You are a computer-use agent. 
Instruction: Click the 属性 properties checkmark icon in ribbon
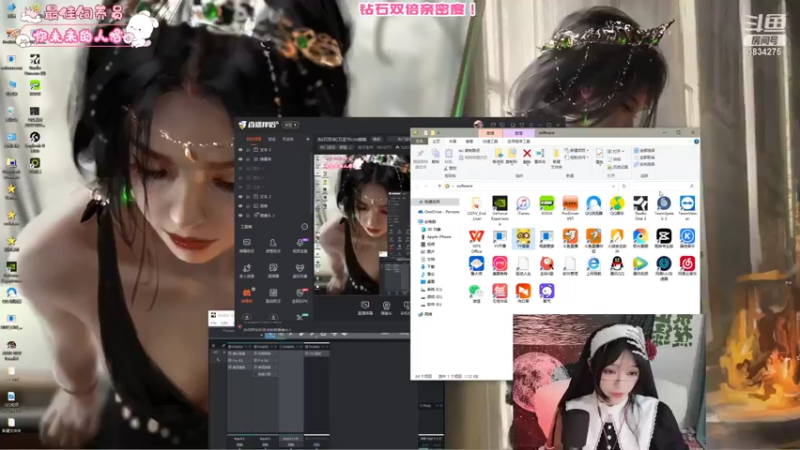point(599,156)
